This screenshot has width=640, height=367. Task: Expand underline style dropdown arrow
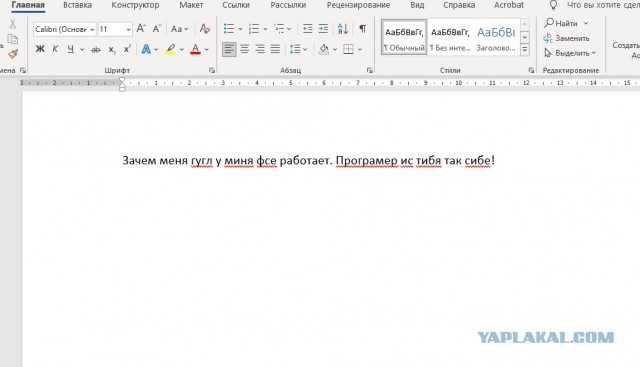pyautogui.click(x=82, y=49)
